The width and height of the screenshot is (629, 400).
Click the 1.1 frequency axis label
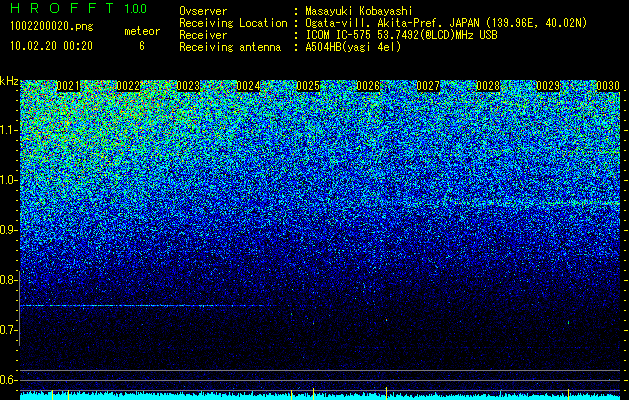click(8, 130)
